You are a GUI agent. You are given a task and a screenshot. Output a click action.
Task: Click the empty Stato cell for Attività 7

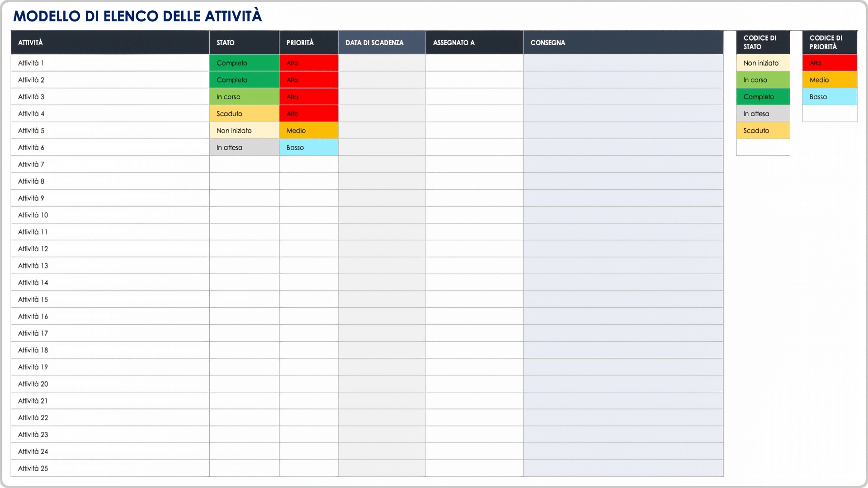(x=244, y=164)
